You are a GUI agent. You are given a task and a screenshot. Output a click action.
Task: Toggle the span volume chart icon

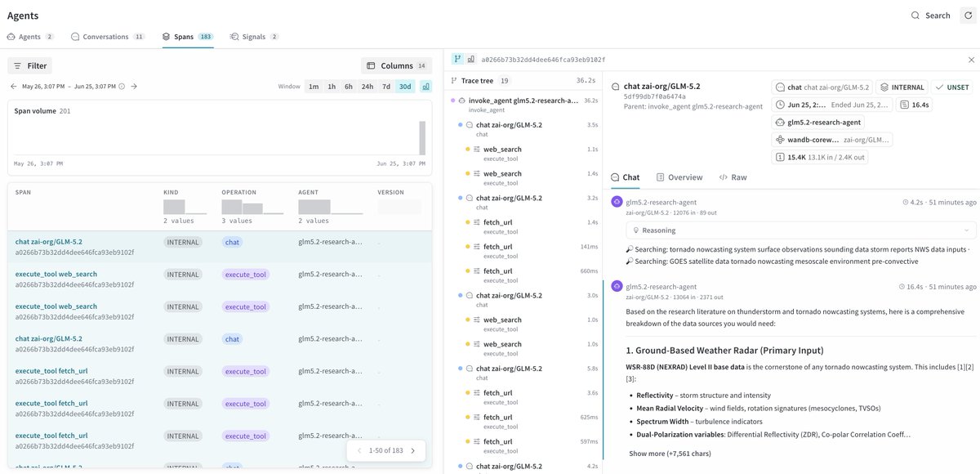(425, 86)
